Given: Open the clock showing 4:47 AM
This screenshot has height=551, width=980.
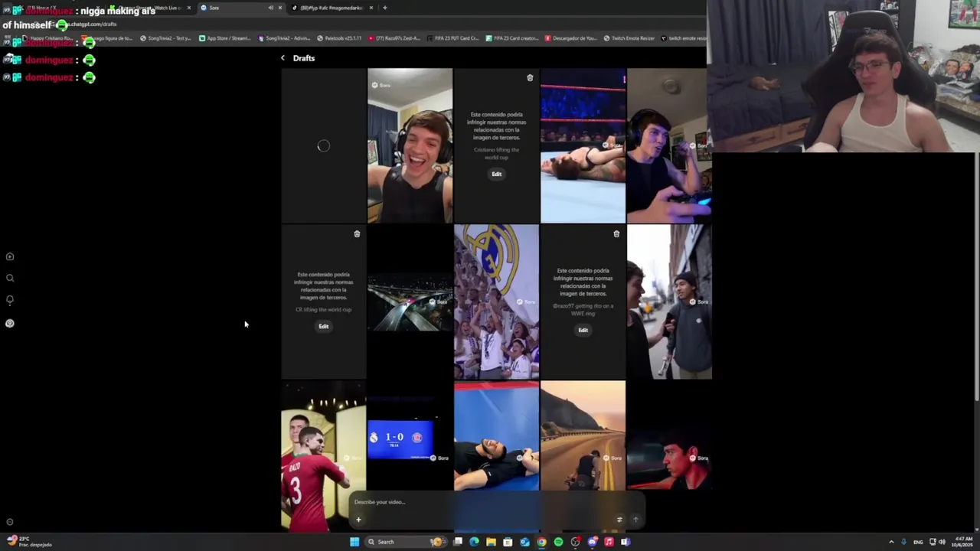Looking at the screenshot, I should [x=962, y=542].
